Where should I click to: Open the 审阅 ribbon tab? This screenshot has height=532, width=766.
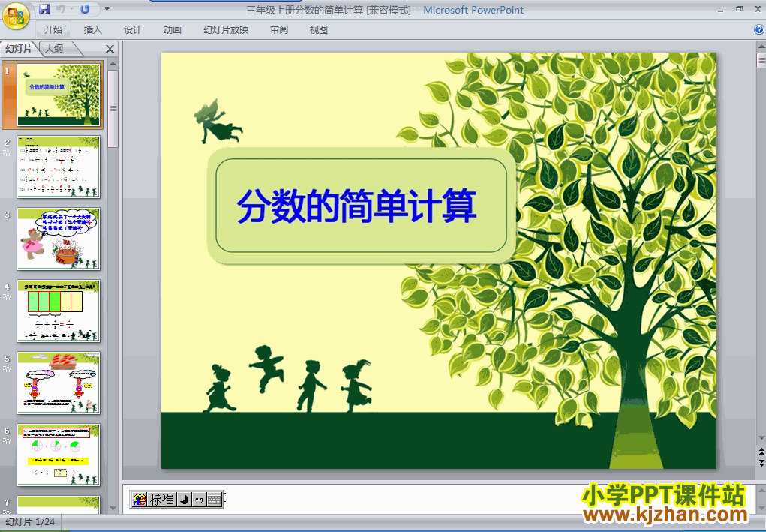(279, 30)
